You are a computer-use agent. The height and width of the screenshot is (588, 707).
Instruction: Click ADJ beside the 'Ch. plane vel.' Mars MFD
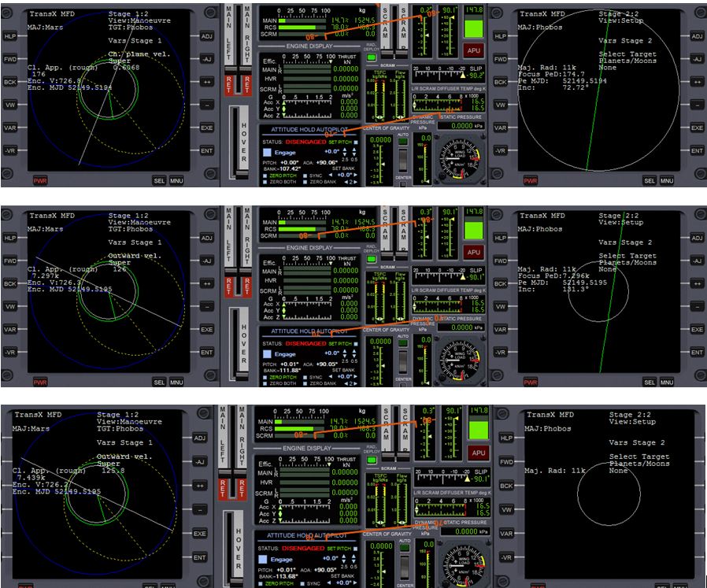pos(207,36)
